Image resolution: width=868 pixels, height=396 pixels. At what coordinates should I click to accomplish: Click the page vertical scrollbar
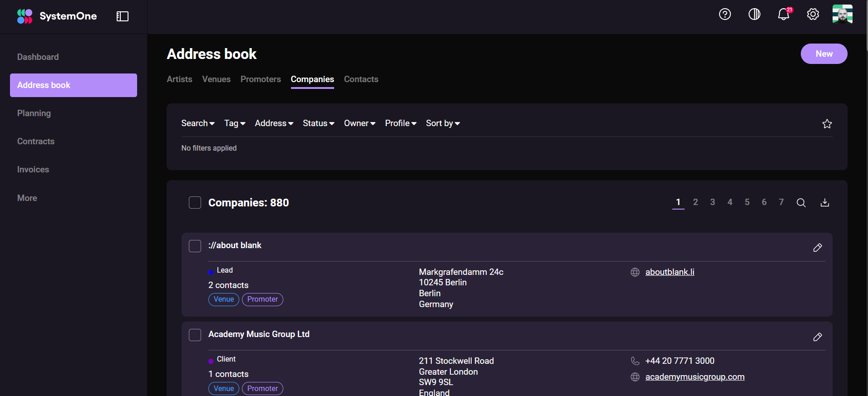867,25
